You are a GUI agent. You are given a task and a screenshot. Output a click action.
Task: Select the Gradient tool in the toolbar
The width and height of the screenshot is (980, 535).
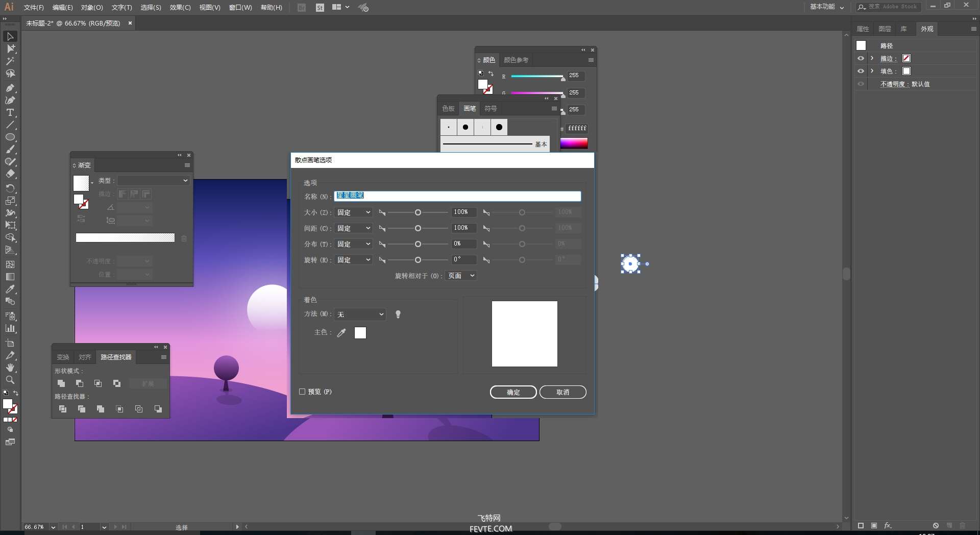coord(10,277)
